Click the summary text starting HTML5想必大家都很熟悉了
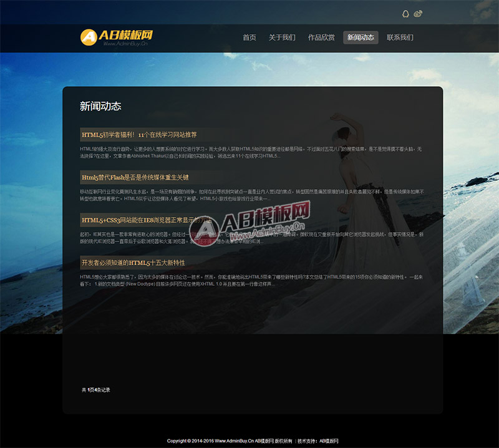Viewport: 499px width, 448px height. tap(251, 281)
